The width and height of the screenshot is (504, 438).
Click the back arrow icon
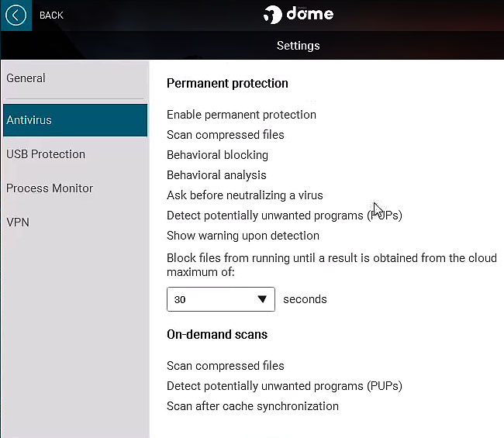click(16, 15)
